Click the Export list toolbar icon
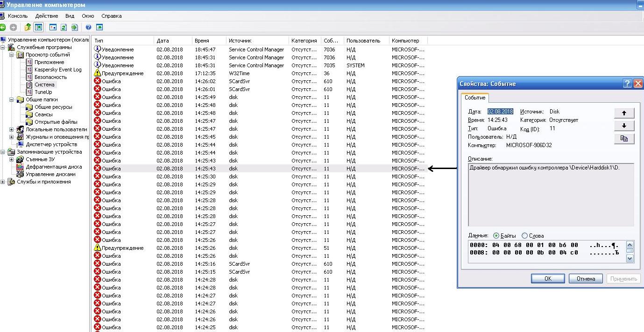The image size is (644, 332). pyautogui.click(x=74, y=28)
